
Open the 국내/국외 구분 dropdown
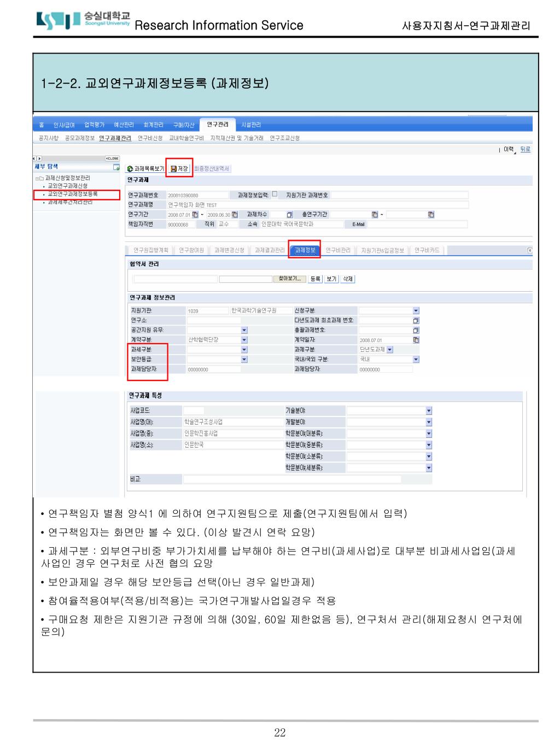pos(416,360)
